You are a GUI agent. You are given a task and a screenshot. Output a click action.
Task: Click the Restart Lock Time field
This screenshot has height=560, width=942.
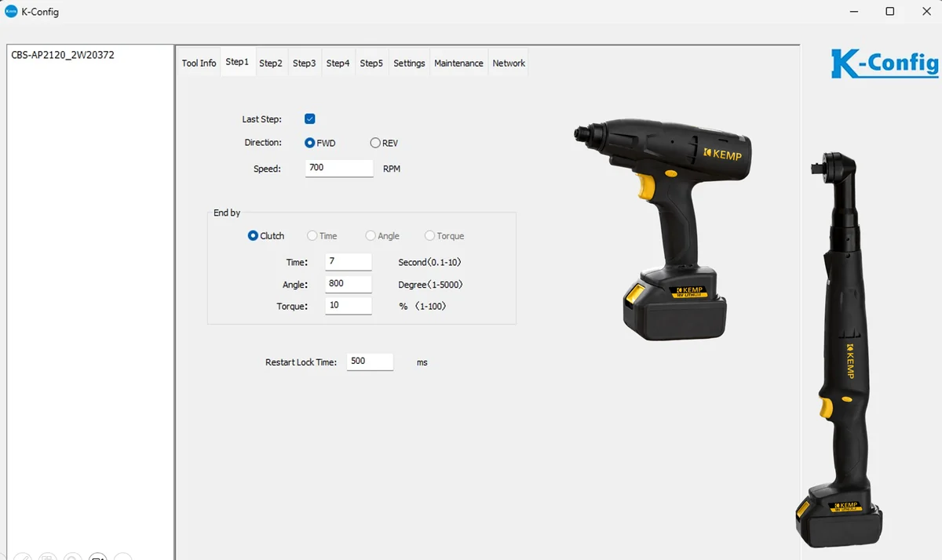tap(370, 362)
